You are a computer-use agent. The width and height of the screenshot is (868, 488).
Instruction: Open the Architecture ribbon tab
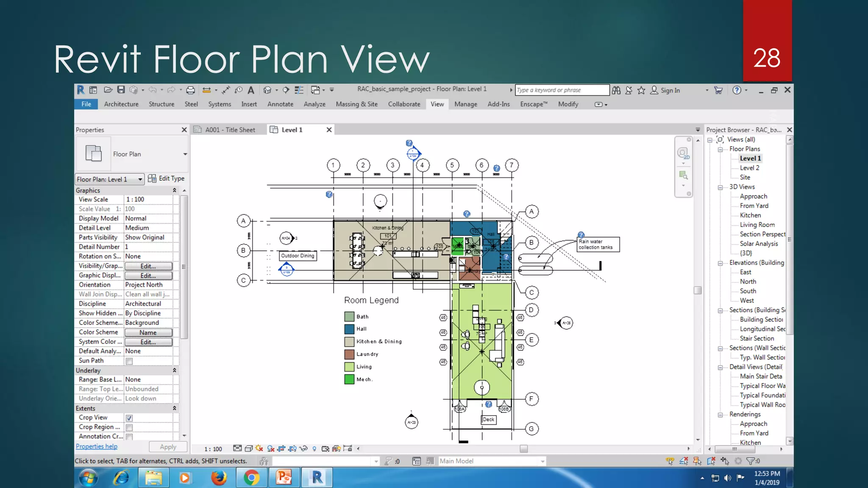coord(121,104)
